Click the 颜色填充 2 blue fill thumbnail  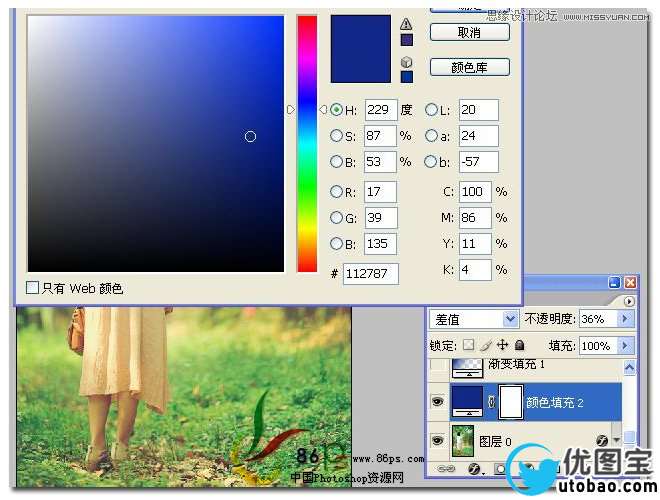467,402
